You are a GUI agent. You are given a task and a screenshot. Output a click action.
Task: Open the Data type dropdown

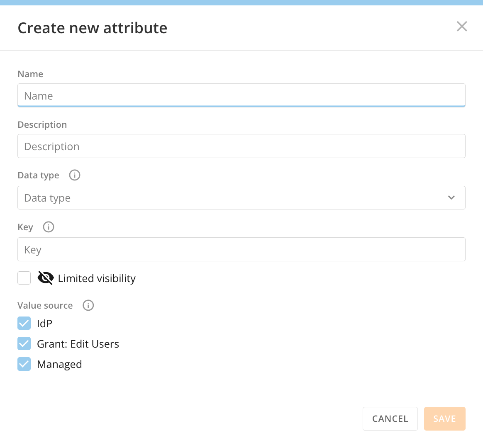[x=241, y=198]
